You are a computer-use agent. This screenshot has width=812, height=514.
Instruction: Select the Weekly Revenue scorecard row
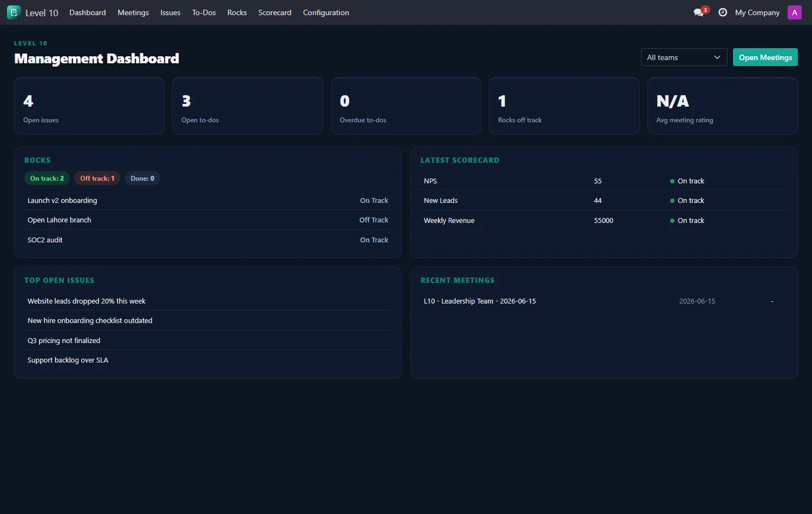coord(604,220)
